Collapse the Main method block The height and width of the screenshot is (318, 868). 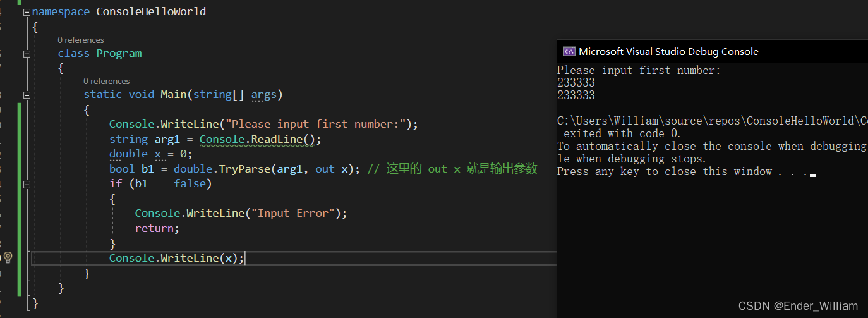pos(26,95)
